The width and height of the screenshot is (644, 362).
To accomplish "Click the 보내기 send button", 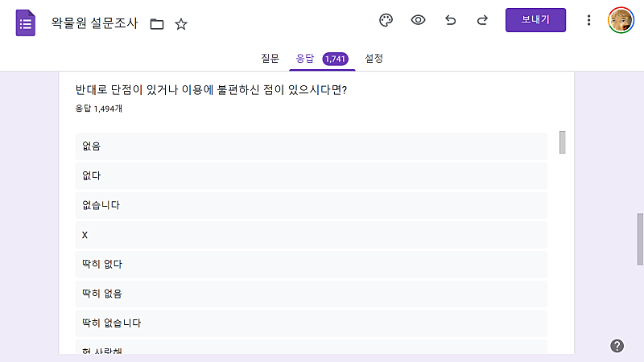I will 535,19.
